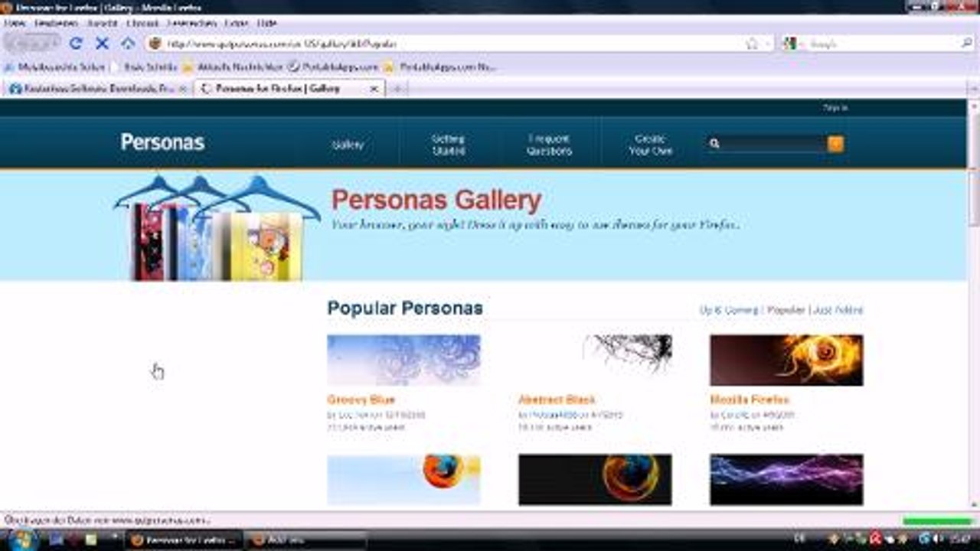The image size is (980, 551).
Task: Click the page vertical scrollbar
Action: point(973,306)
